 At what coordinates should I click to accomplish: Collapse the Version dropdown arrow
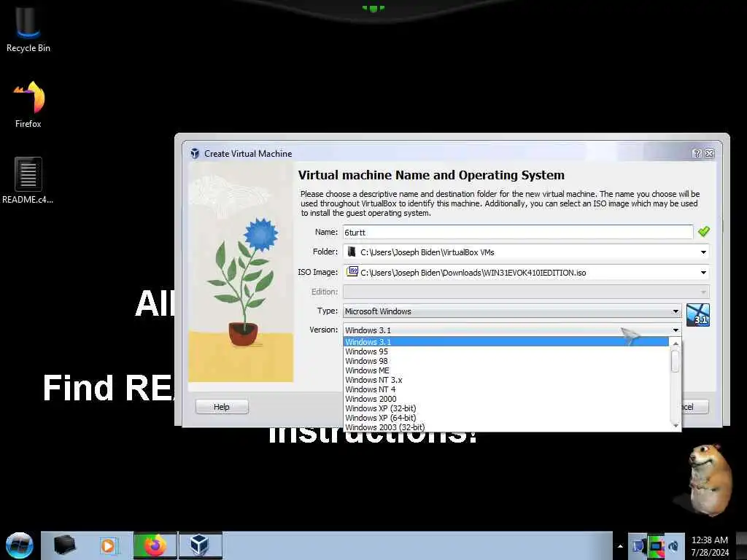point(676,330)
